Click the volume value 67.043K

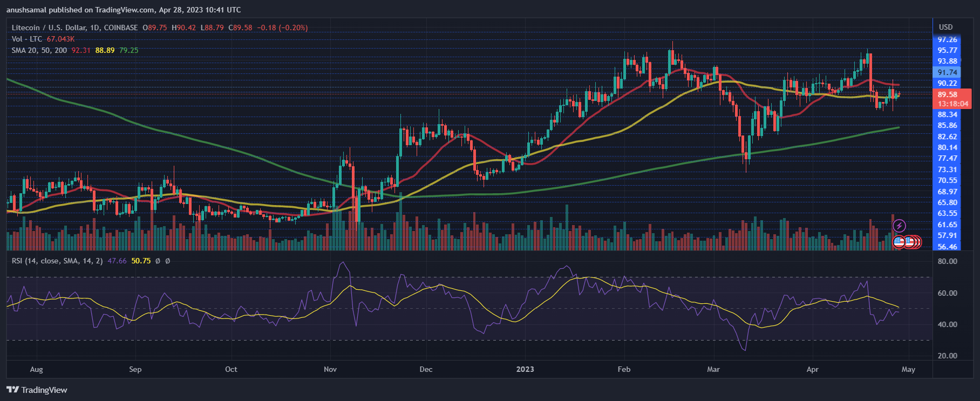click(x=60, y=39)
